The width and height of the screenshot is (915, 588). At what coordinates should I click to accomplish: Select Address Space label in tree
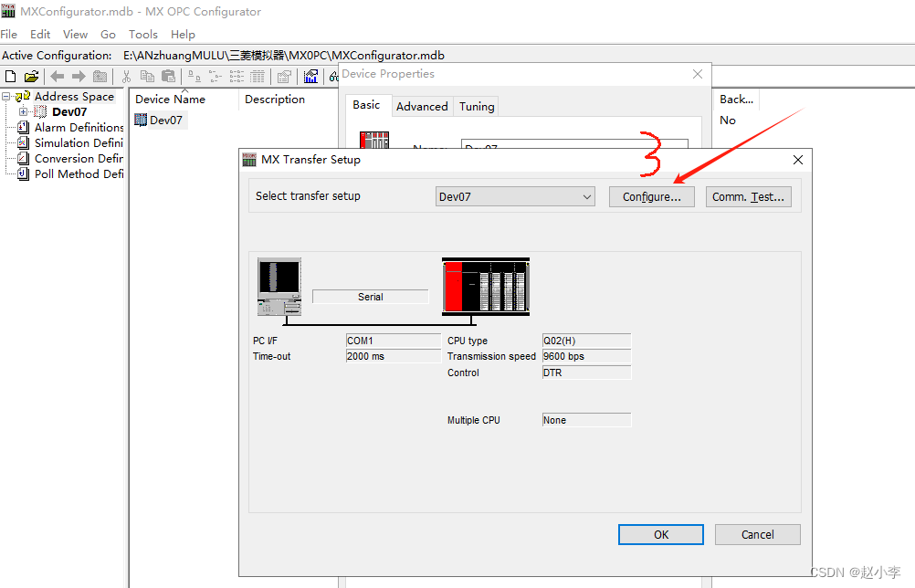tap(74, 96)
